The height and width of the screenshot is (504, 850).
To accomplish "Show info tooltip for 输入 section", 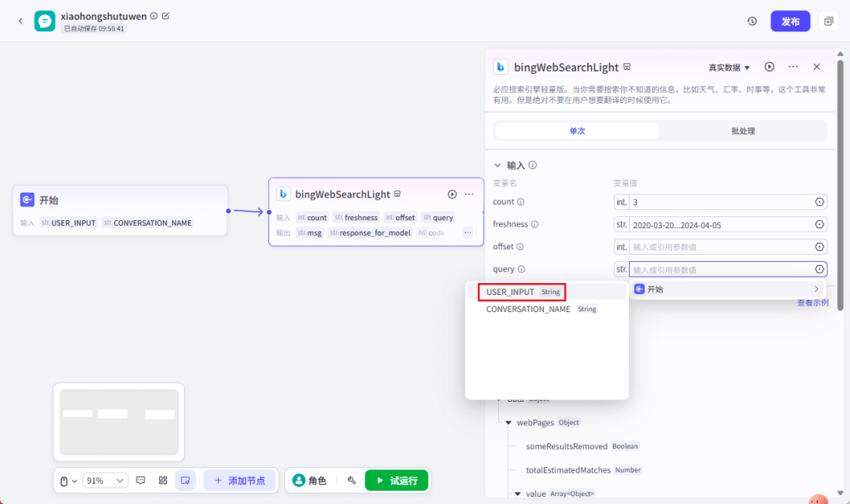I will (x=533, y=165).
